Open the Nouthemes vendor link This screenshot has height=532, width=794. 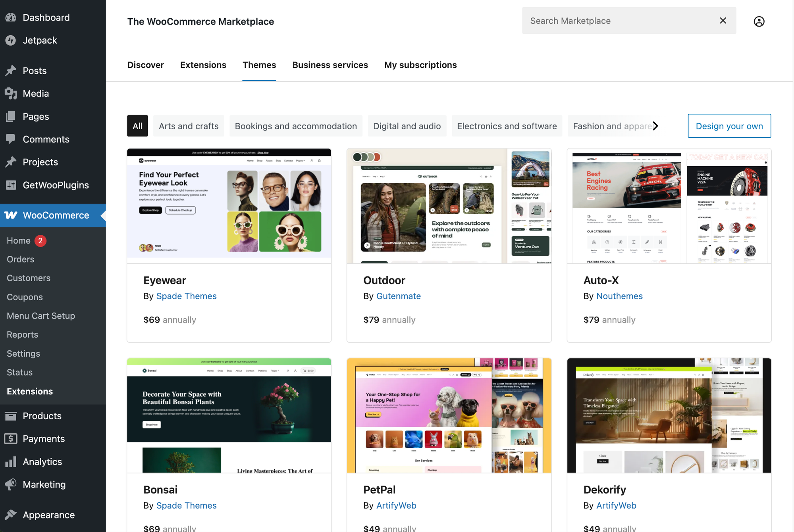pyautogui.click(x=619, y=296)
